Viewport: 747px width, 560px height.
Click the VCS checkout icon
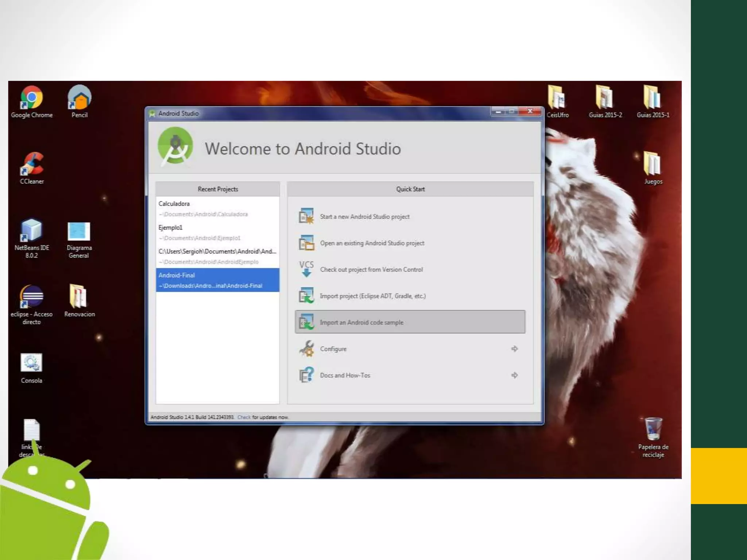coord(306,269)
